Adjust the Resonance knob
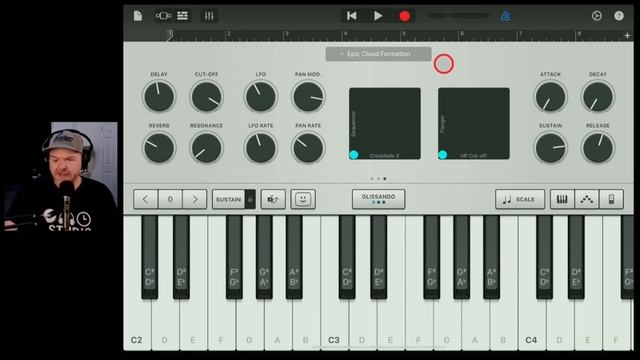The width and height of the screenshot is (640, 360). 207,148
